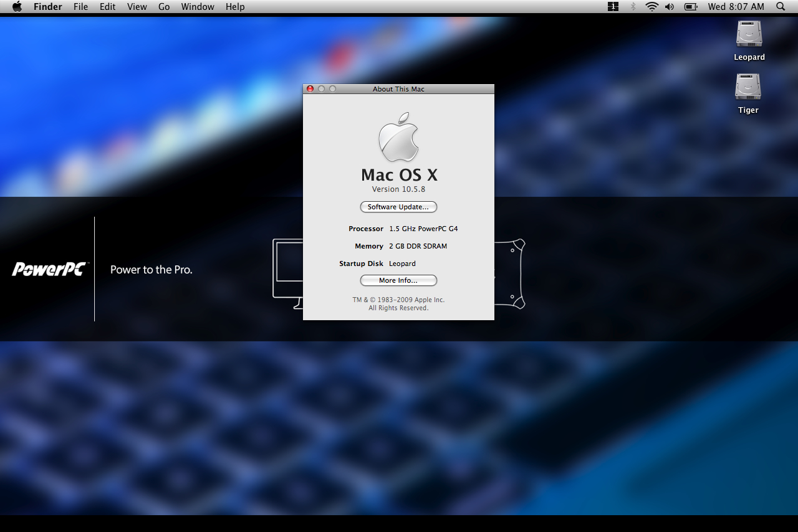Click the memory value 2 GB DDR SDRAM
This screenshot has height=532, width=798.
tap(418, 246)
